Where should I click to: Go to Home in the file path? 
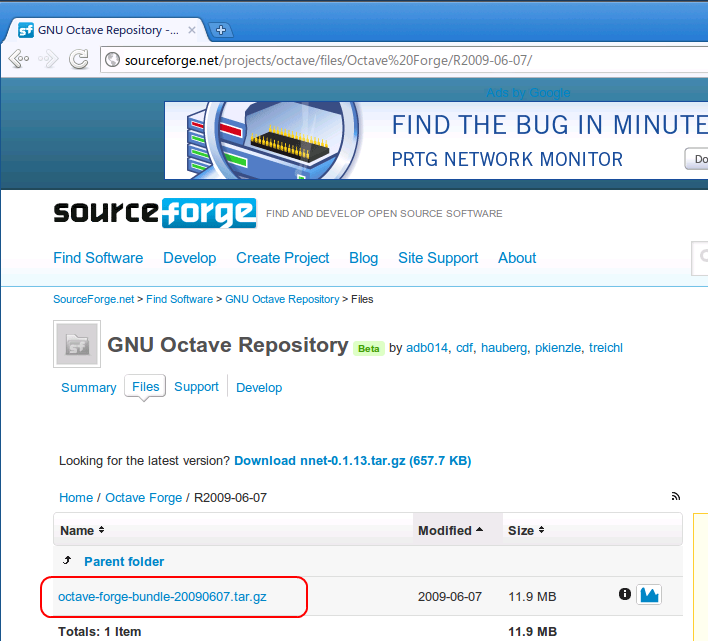point(76,497)
